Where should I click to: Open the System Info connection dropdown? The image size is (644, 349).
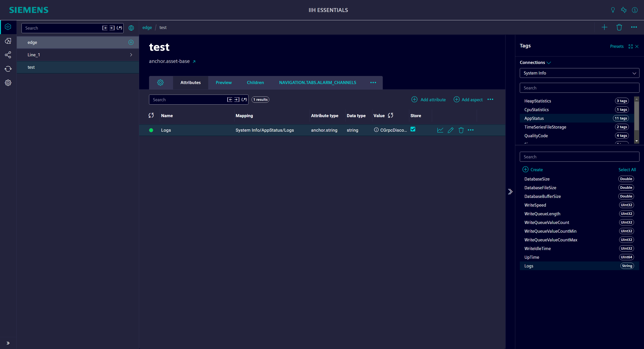point(579,73)
